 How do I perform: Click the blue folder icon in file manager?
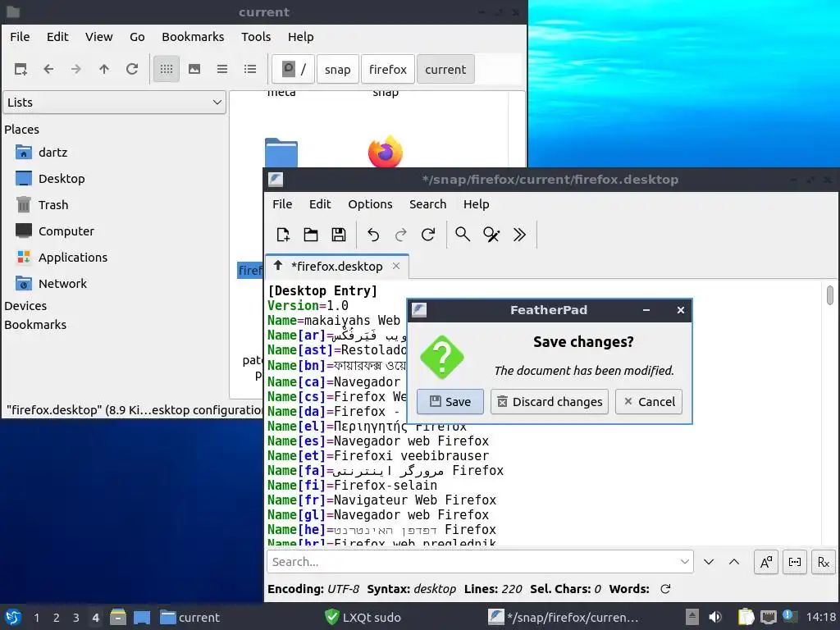pyautogui.click(x=281, y=153)
